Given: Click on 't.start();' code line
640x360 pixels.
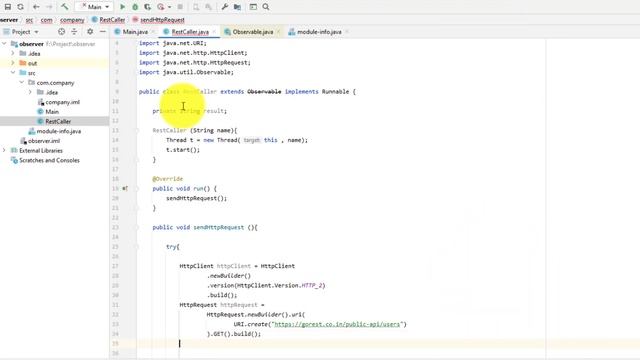Looking at the screenshot, I should coord(183,150).
